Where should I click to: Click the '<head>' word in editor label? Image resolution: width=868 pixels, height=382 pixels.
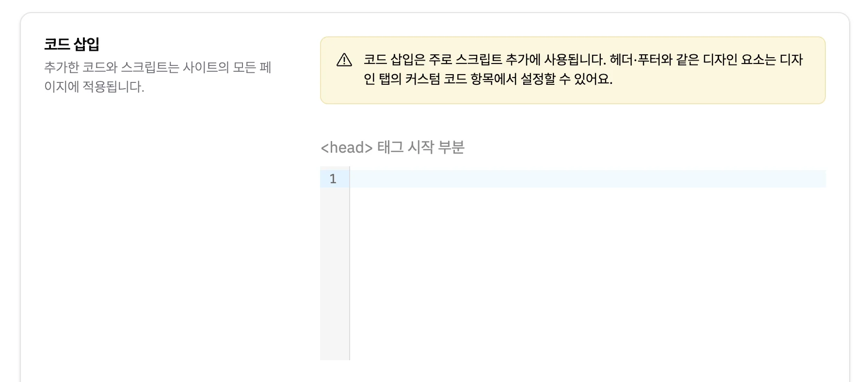click(x=347, y=147)
